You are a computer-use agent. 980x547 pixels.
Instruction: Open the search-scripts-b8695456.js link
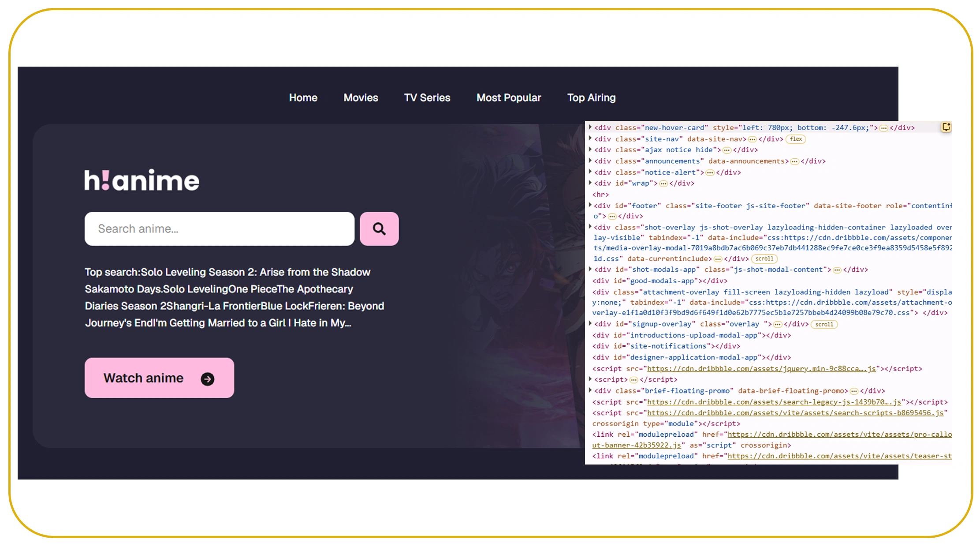pyautogui.click(x=795, y=413)
